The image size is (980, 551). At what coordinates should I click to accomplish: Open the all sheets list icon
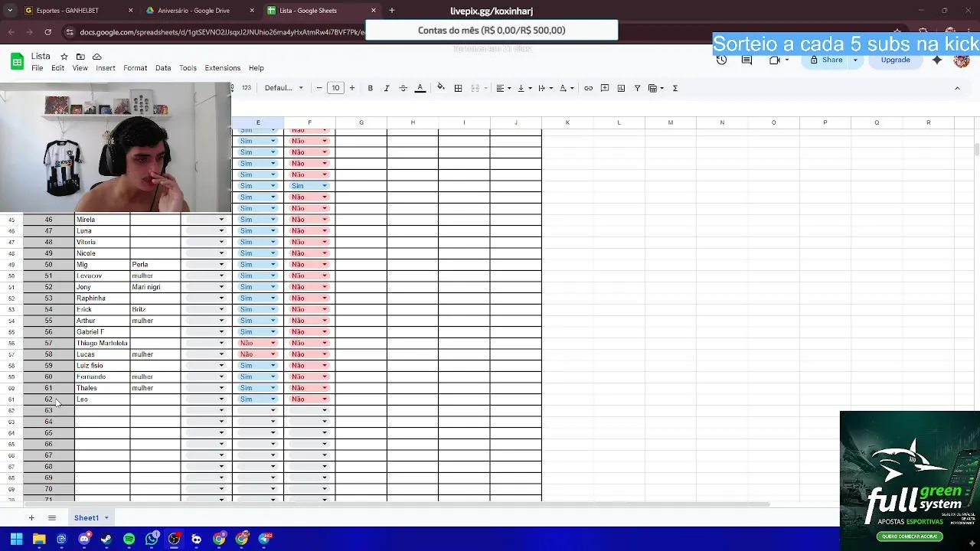[x=52, y=518]
